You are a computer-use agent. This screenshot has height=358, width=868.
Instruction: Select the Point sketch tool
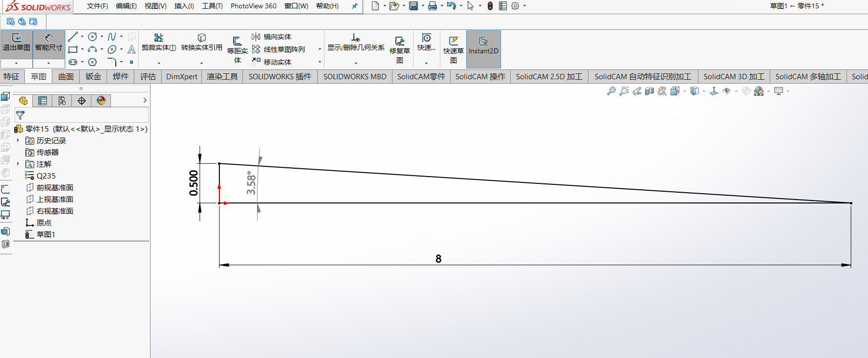(x=131, y=62)
